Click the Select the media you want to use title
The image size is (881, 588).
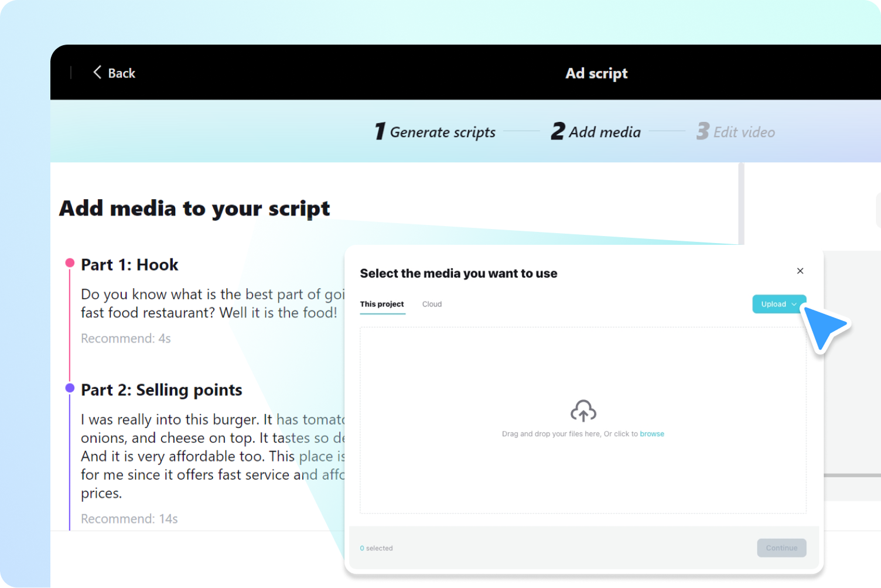(459, 274)
